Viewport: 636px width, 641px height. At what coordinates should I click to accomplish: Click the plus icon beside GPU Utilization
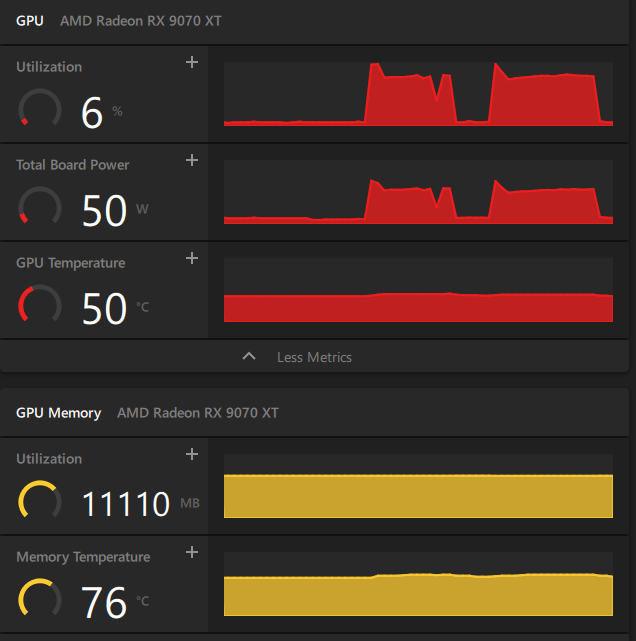[193, 63]
